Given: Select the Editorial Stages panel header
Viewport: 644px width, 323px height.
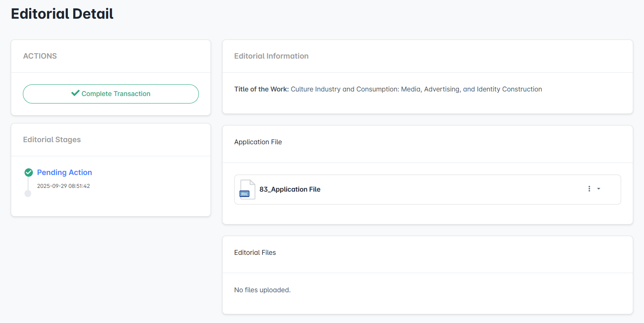Looking at the screenshot, I should pos(52,140).
